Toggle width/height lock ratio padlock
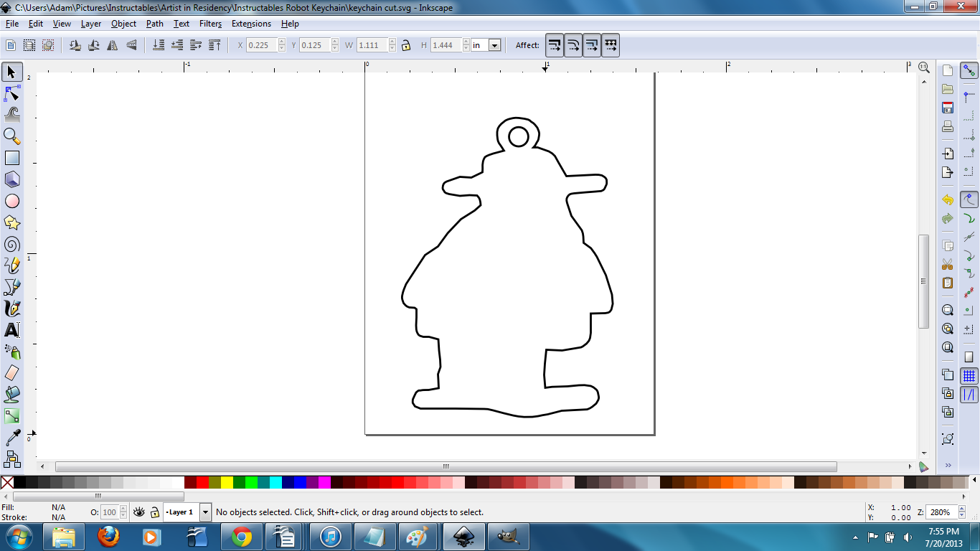Image resolution: width=980 pixels, height=551 pixels. pyautogui.click(x=406, y=45)
